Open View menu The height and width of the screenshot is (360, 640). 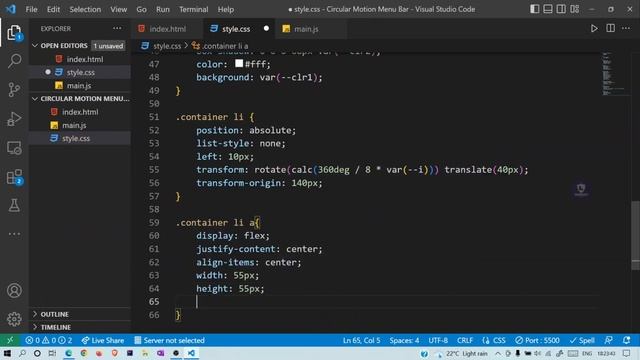coord(118,9)
